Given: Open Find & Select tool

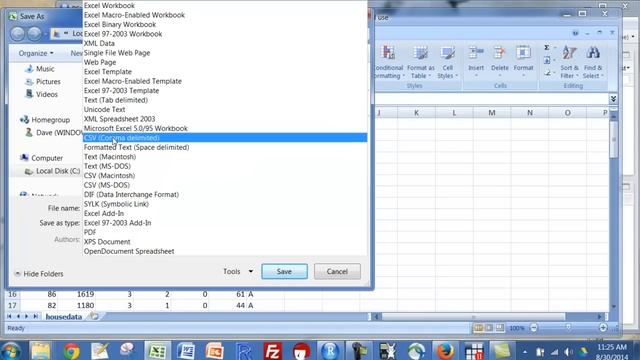Looking at the screenshot, I should [x=593, y=62].
